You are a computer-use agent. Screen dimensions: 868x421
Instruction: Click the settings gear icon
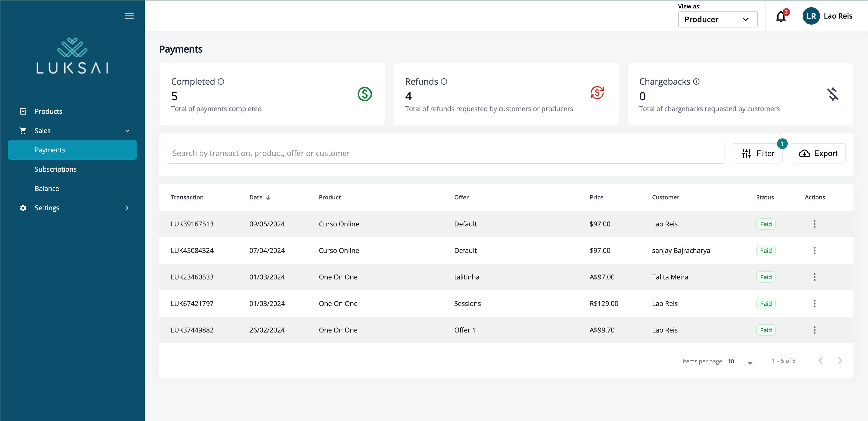(x=23, y=208)
